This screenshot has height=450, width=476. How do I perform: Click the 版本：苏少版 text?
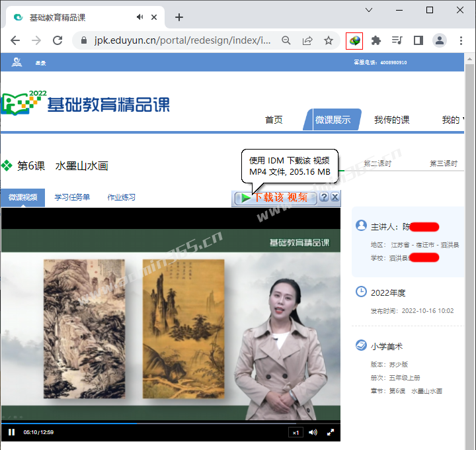pos(389,365)
